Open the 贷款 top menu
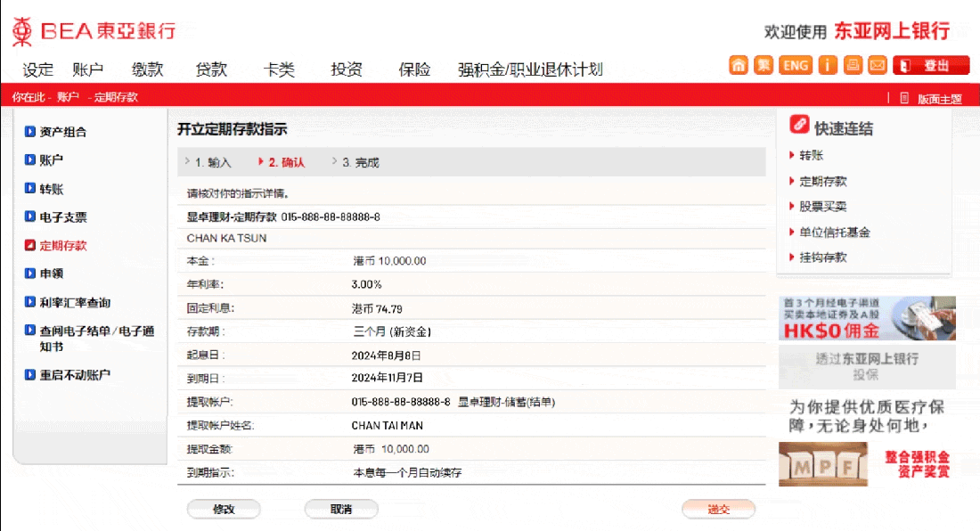The width and height of the screenshot is (980, 531). click(x=211, y=69)
